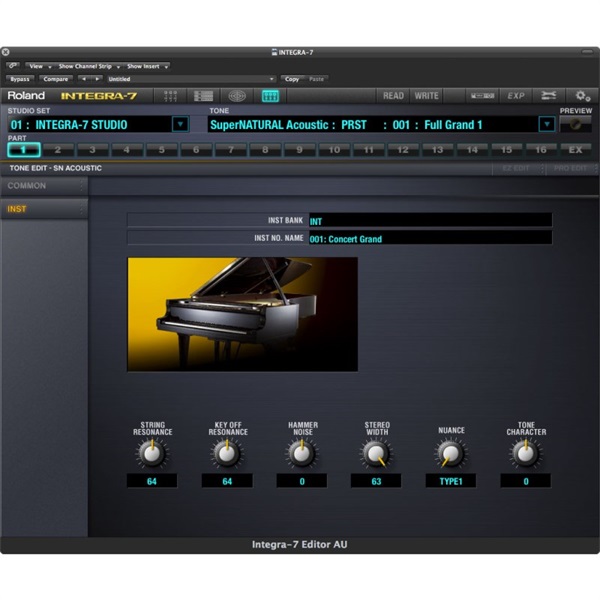Close the INTEGRA-7 window
Image resolution: width=600 pixels, height=600 pixels.
[x=6, y=52]
